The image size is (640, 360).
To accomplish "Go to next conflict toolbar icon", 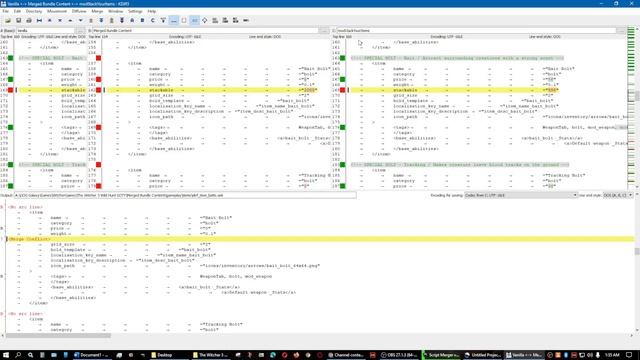I will tap(101, 20).
